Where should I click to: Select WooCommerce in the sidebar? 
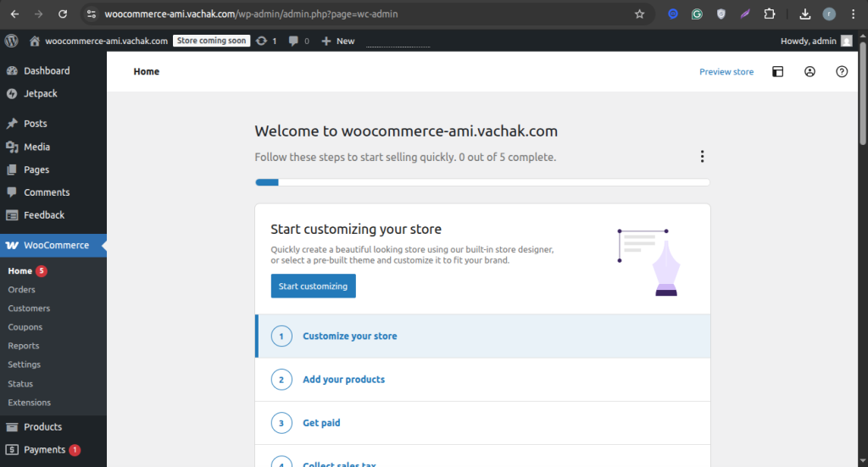click(53, 245)
